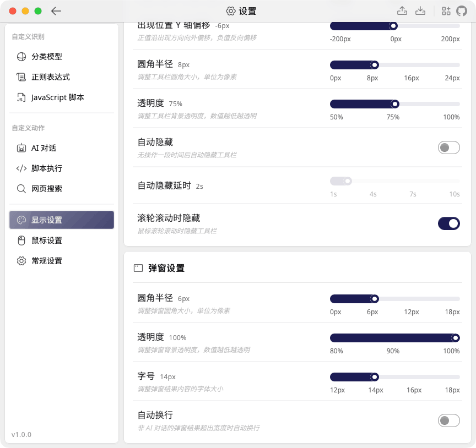
Task: Click the 正则表达式 sidebar icon
Action: (21, 77)
